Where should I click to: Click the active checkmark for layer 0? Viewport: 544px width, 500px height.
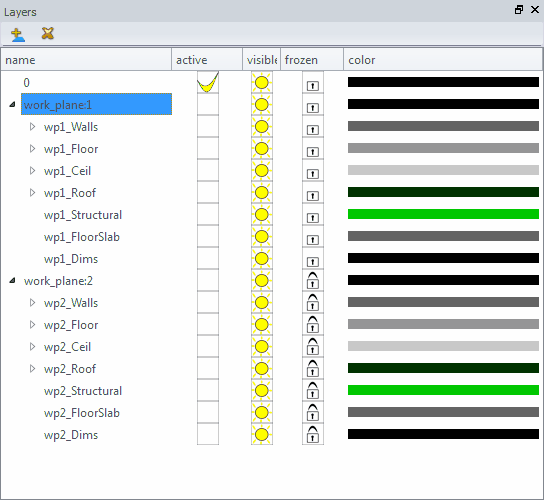(208, 83)
